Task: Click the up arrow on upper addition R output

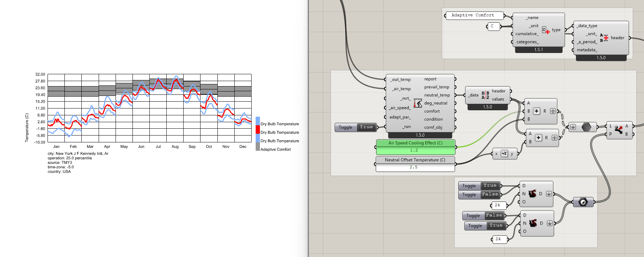Action: pos(553,111)
